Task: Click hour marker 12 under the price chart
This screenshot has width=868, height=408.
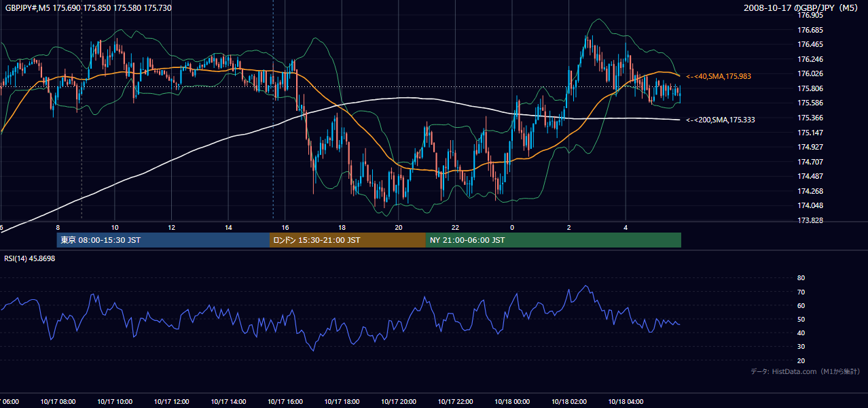Action: [x=171, y=227]
